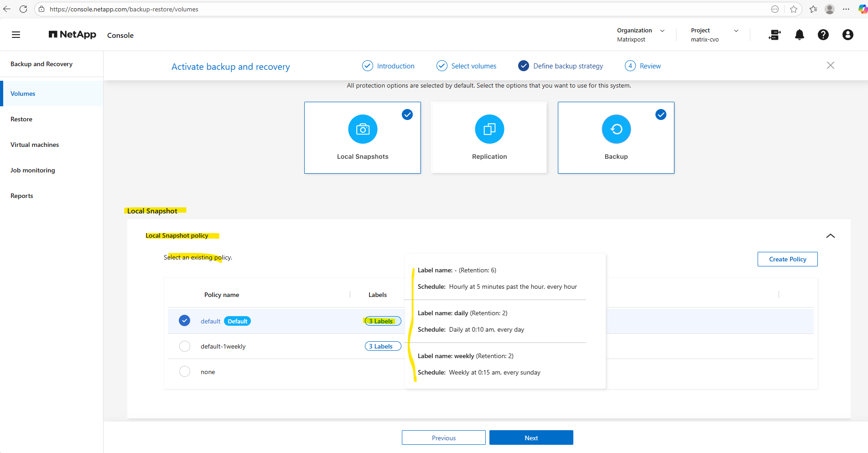Viewport: 868px width, 453px height.
Task: Select the Replication copy icon card
Action: click(489, 129)
